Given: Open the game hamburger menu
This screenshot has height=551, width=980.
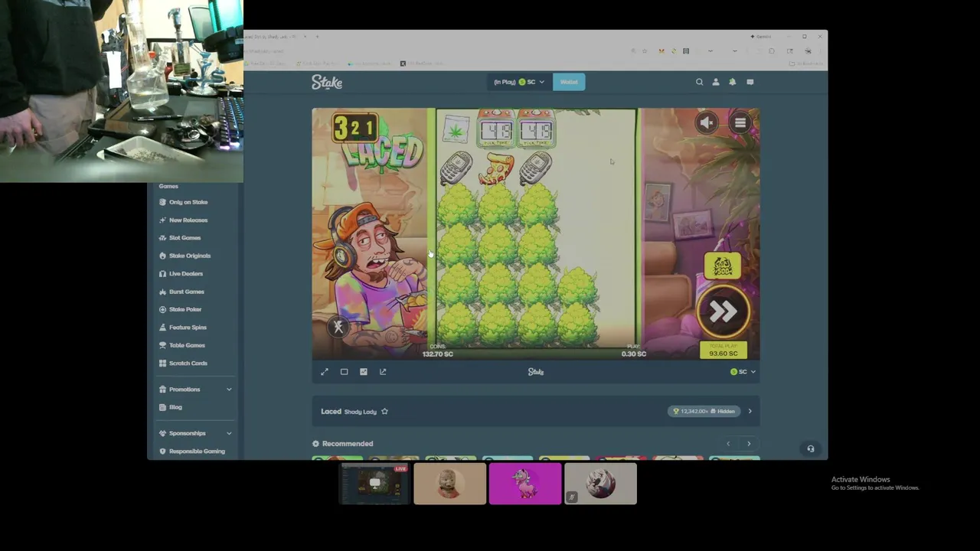Looking at the screenshot, I should pyautogui.click(x=740, y=122).
